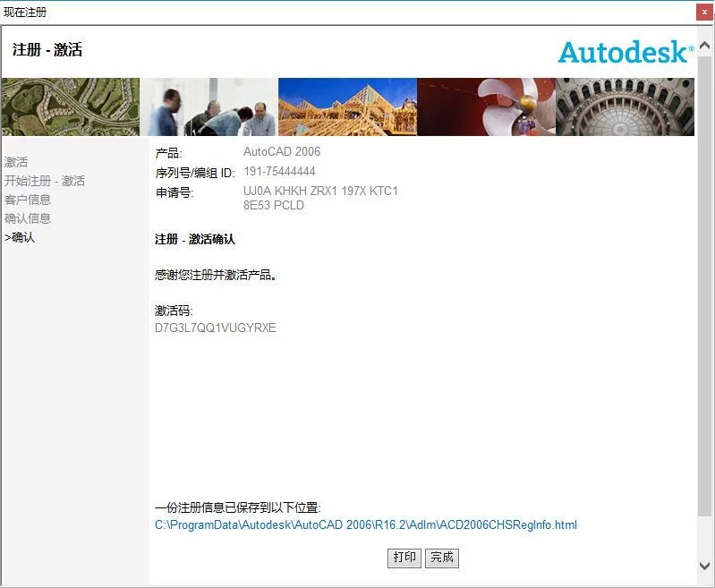
Task: Click the 激活码 label
Action: click(x=174, y=311)
